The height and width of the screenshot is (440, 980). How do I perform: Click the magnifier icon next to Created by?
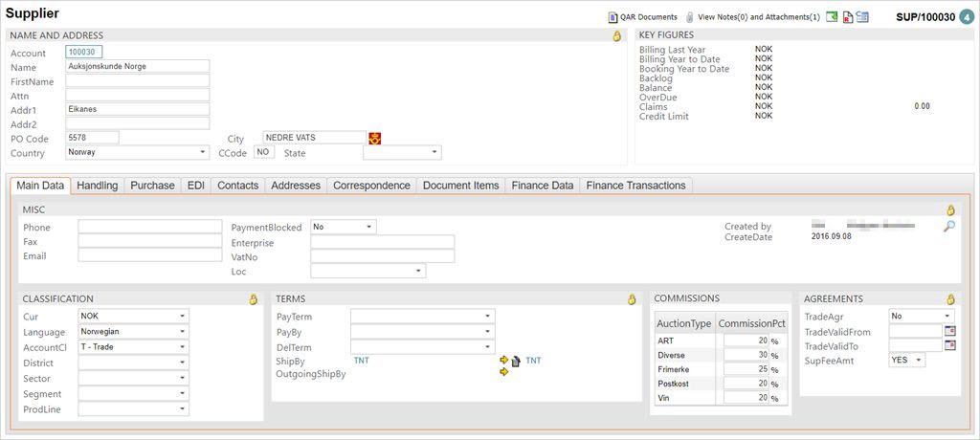[948, 227]
